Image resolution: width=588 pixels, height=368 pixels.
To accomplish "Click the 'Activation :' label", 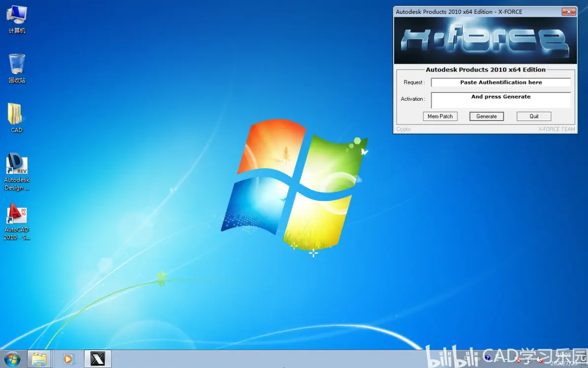I will (x=413, y=99).
